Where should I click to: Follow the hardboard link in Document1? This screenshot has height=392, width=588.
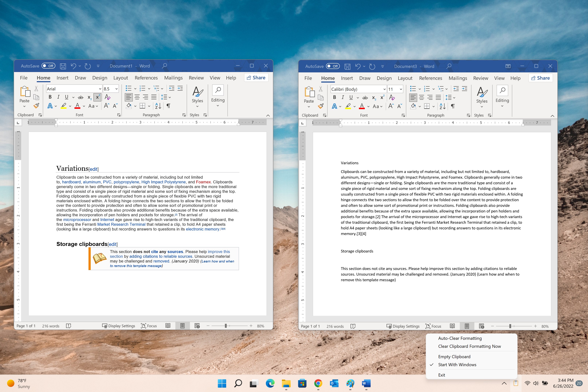(71, 182)
